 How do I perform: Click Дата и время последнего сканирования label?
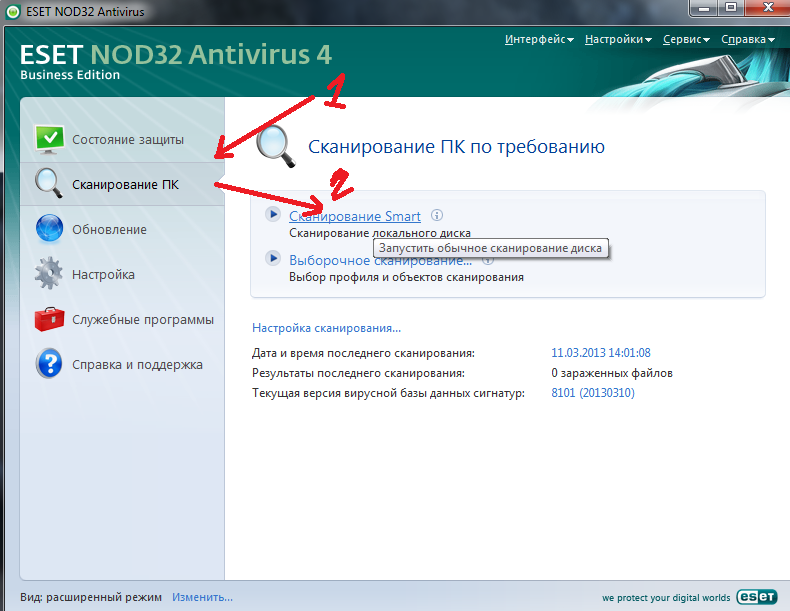click(363, 353)
